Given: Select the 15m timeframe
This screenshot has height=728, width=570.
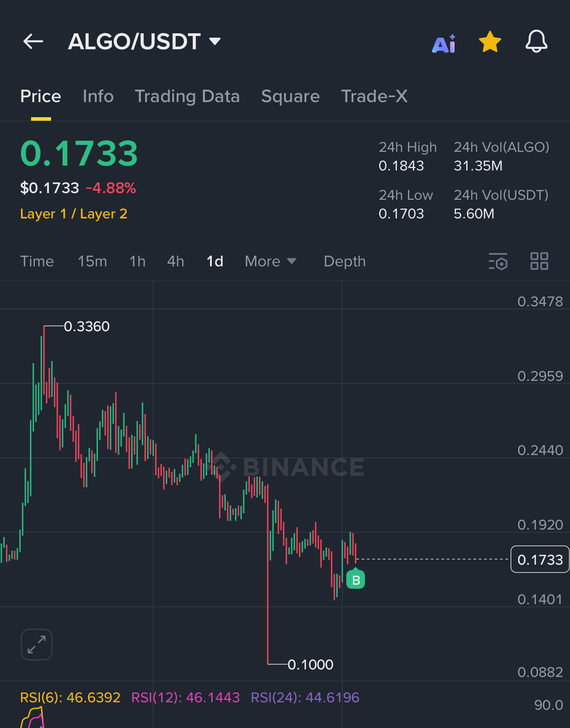Looking at the screenshot, I should coord(92,261).
